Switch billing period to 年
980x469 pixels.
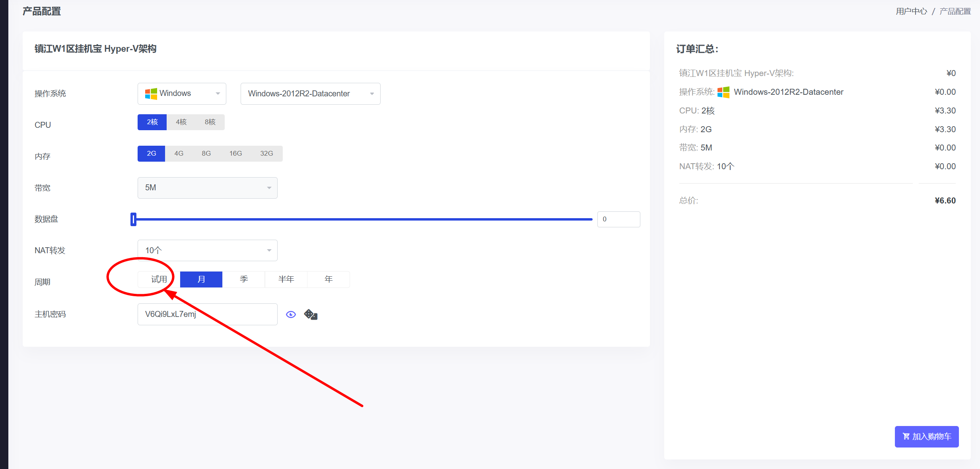329,279
